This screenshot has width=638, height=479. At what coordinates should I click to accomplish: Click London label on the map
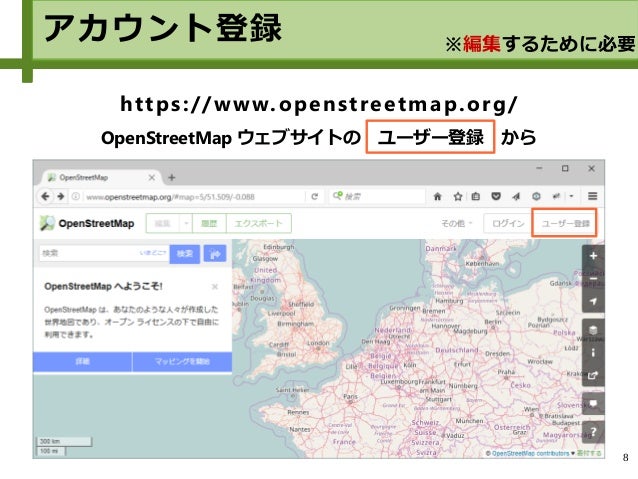(318, 343)
